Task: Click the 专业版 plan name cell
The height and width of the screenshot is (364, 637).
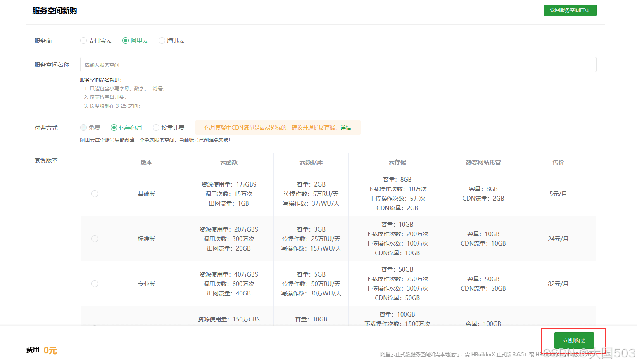Action: coord(146,284)
